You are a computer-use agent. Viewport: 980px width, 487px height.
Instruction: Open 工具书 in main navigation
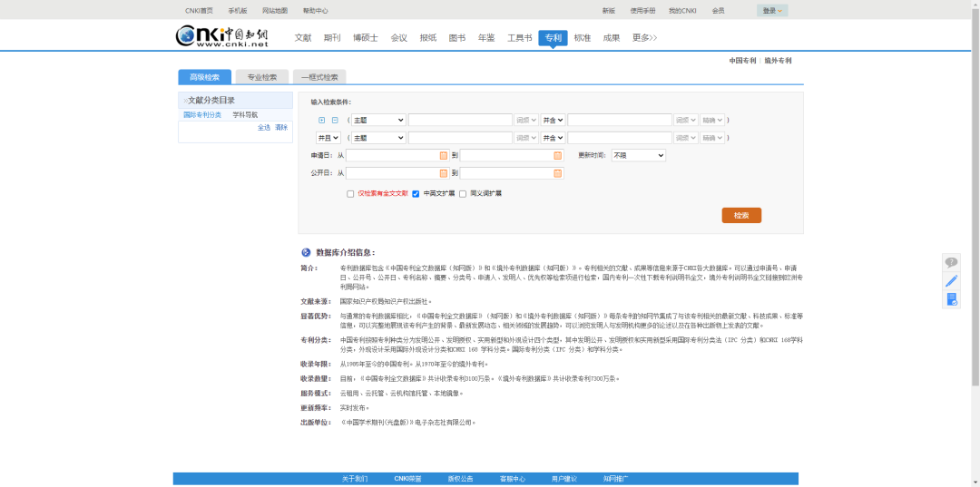click(519, 38)
